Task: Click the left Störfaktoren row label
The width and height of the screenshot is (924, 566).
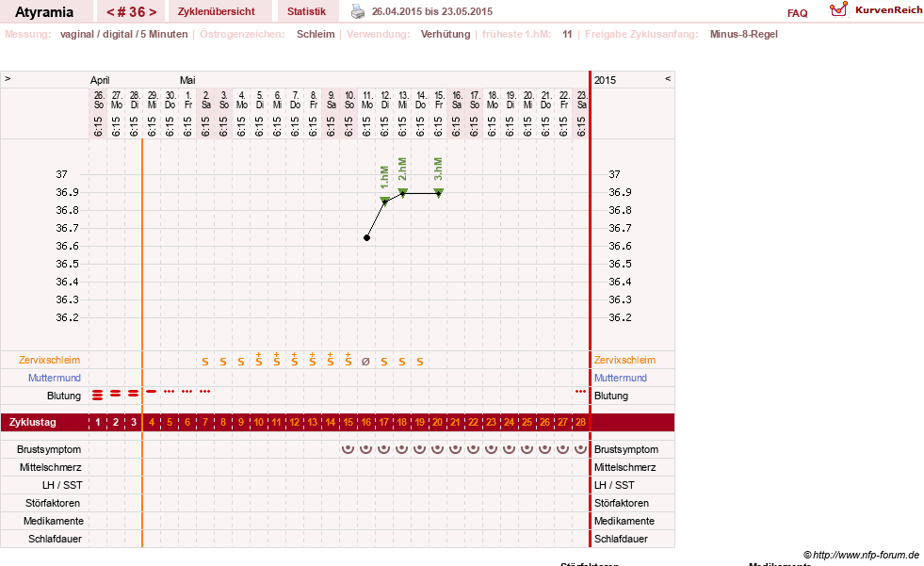Action: [x=53, y=503]
